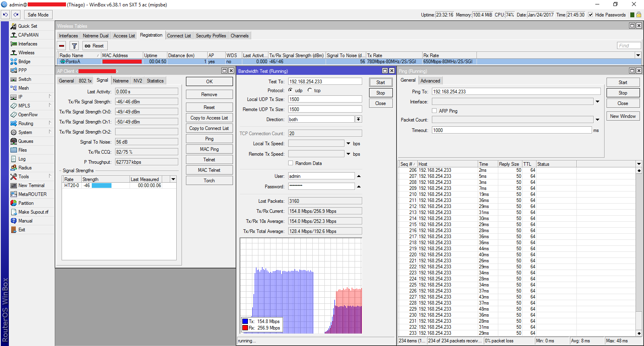Expand the Ping Interface dropdown
The image size is (644, 346).
[597, 102]
